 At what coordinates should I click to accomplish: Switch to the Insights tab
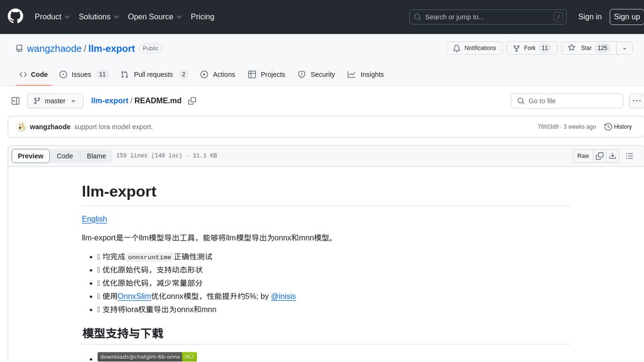(366, 74)
